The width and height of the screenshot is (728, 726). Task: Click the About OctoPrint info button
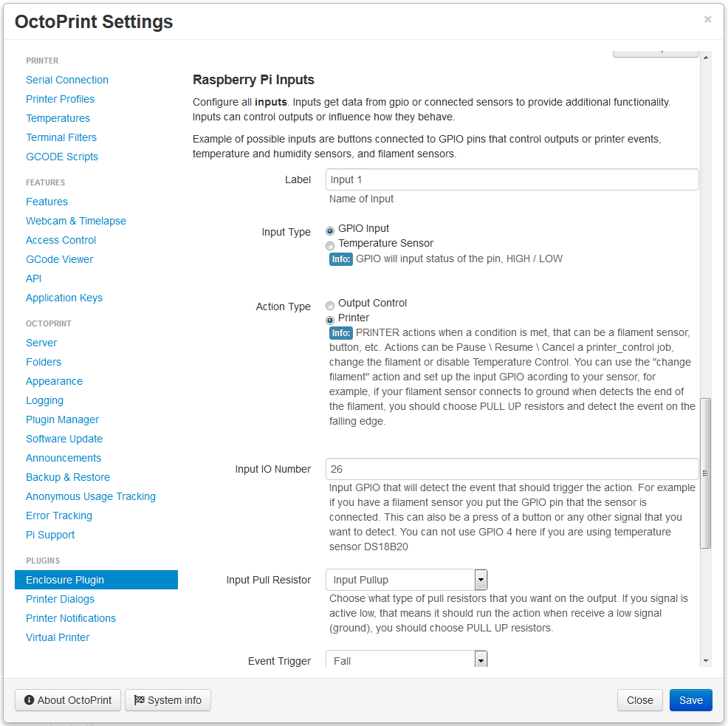[x=69, y=700]
